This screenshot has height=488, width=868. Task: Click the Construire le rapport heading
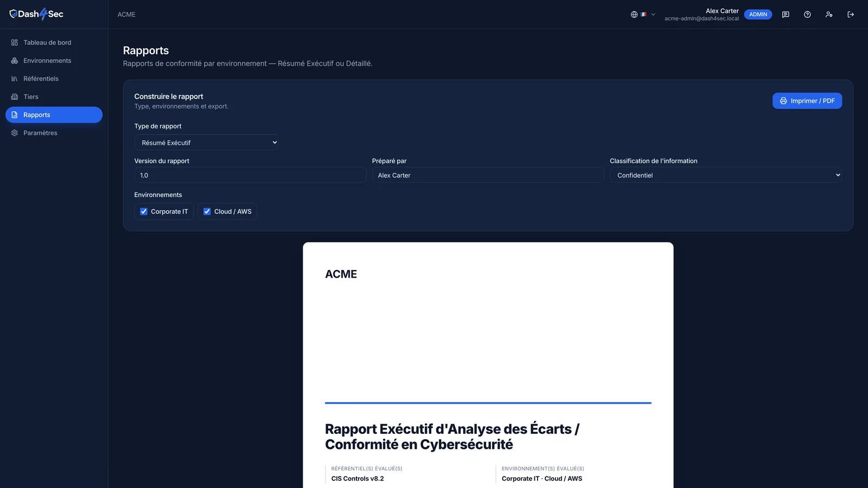point(169,97)
